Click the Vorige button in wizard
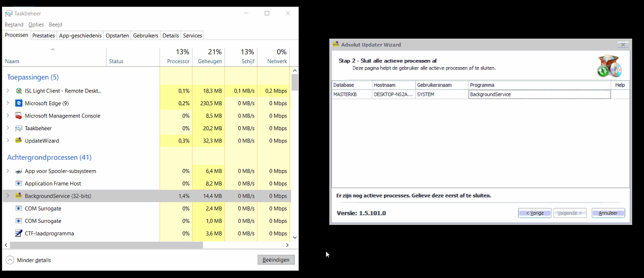 click(x=534, y=213)
